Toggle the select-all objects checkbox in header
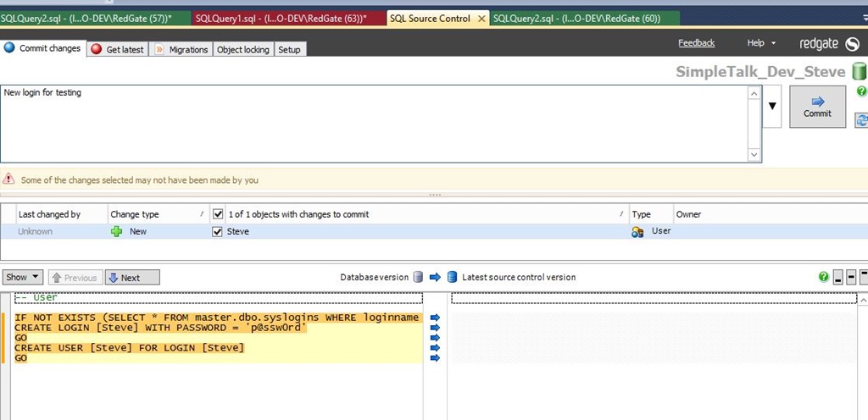The height and width of the screenshot is (420, 868). (x=218, y=214)
